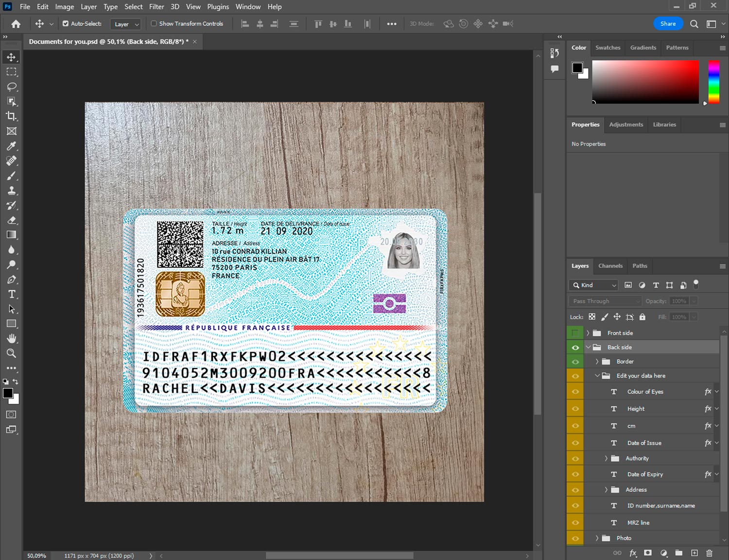Show the Front side layer group
The width and height of the screenshot is (729, 560).
click(x=575, y=333)
